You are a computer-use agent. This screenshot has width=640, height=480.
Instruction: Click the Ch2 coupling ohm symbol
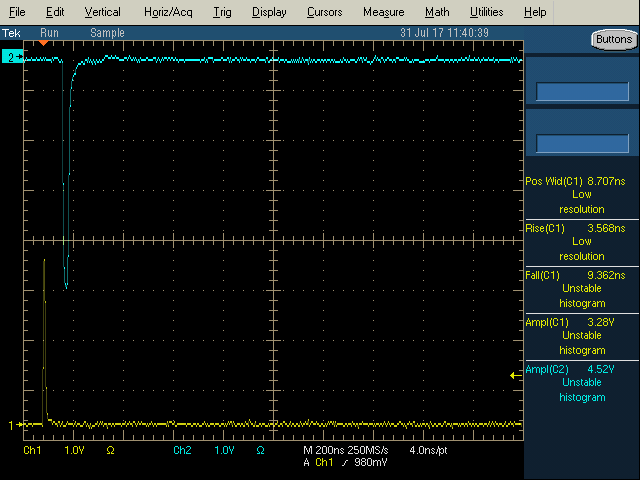260,450
